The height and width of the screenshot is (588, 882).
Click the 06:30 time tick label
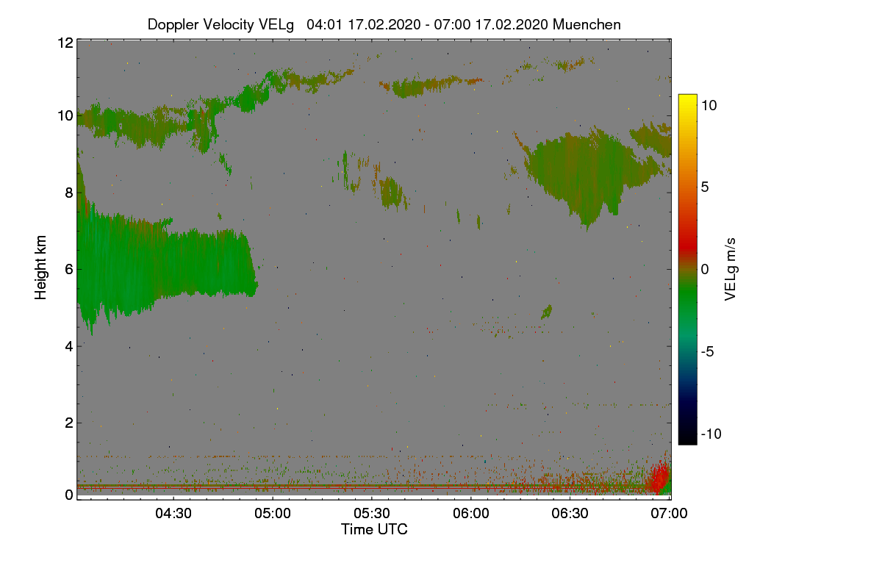[570, 513]
